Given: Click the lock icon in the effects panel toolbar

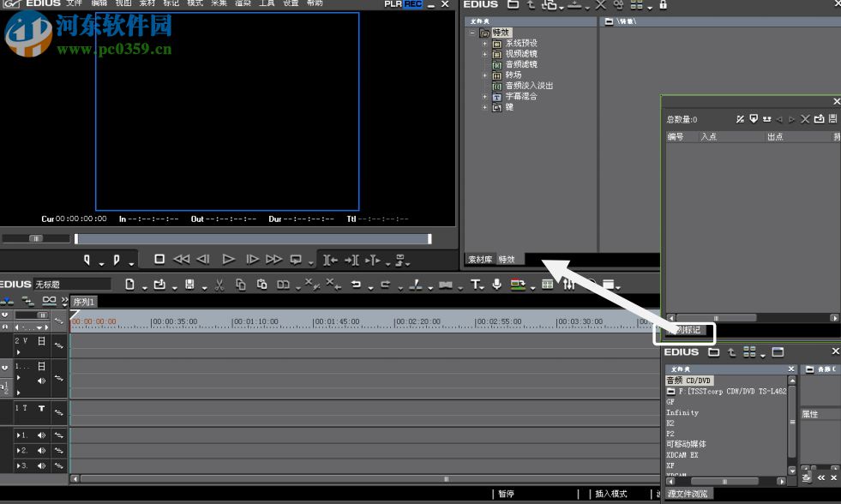Looking at the screenshot, I should (664, 5).
